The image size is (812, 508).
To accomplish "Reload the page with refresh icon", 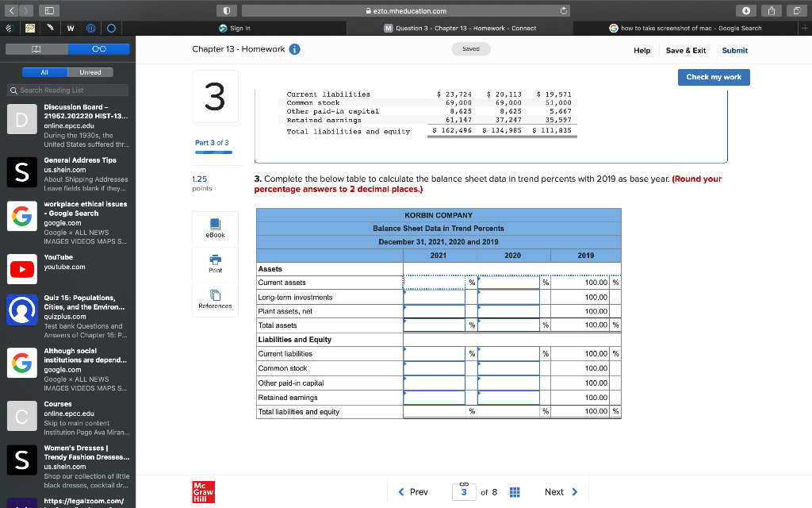I will (x=564, y=10).
